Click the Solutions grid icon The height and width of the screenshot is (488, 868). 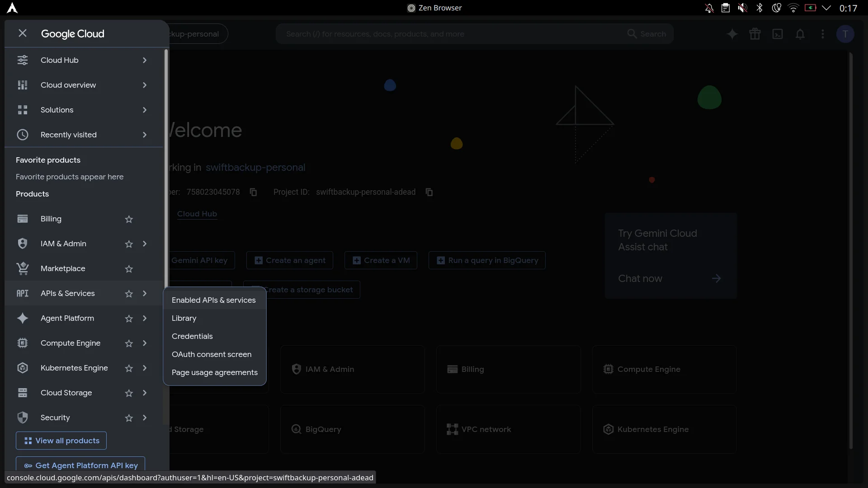coord(23,110)
